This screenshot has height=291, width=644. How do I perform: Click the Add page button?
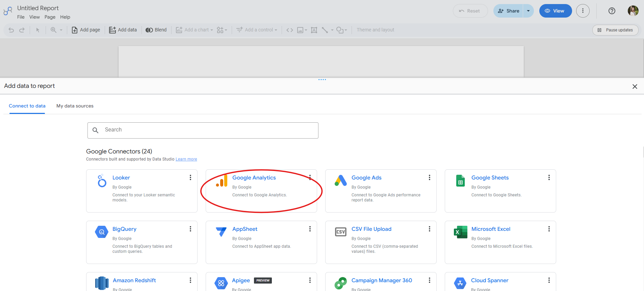(x=86, y=30)
